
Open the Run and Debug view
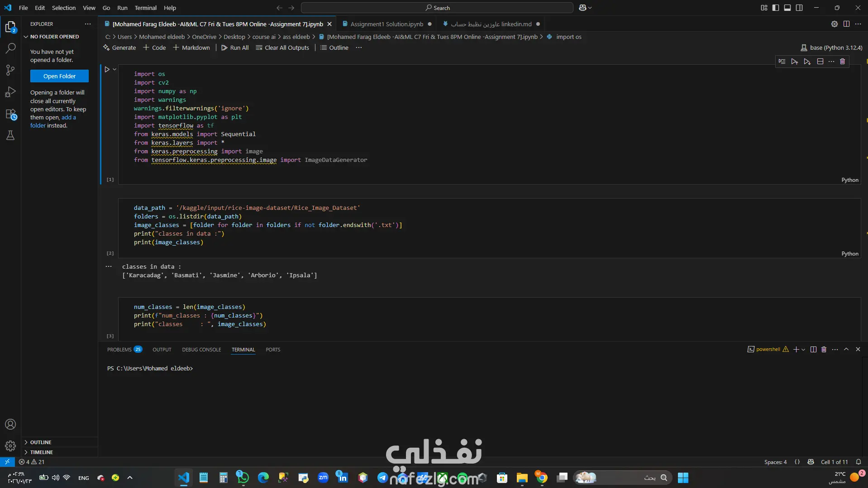coord(10,92)
